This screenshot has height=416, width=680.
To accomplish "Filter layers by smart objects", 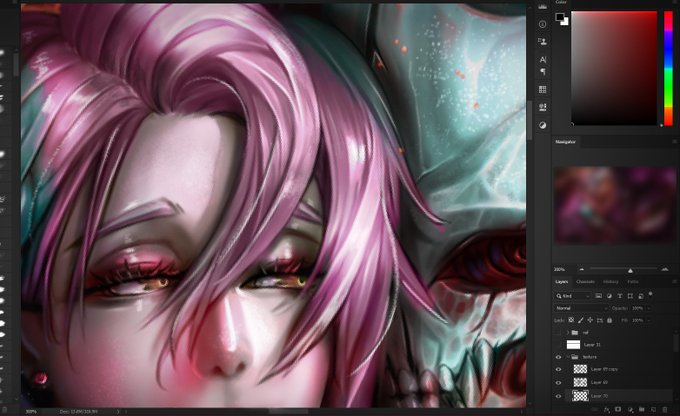I will pos(641,296).
